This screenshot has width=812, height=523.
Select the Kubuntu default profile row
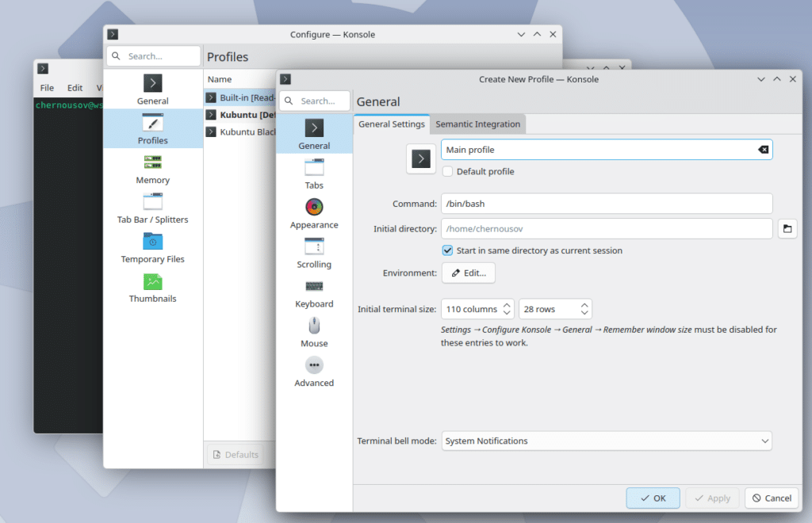pos(240,115)
